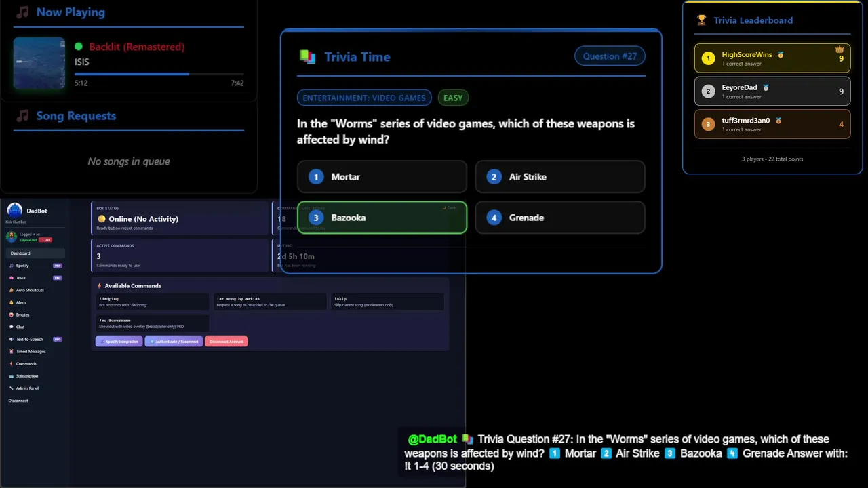
Task: Click the medal icon beside tuff3rmrd3an0
Action: pos(778,121)
